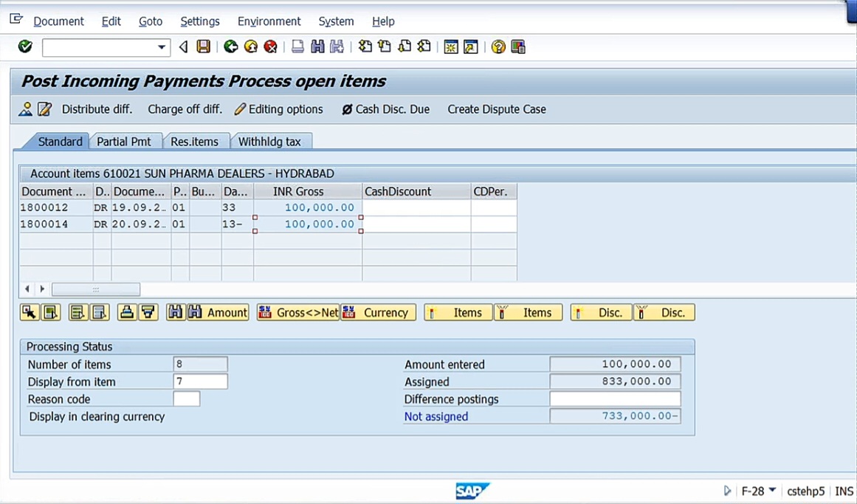Click the Display from item field
This screenshot has height=504, width=857.
pos(200,382)
